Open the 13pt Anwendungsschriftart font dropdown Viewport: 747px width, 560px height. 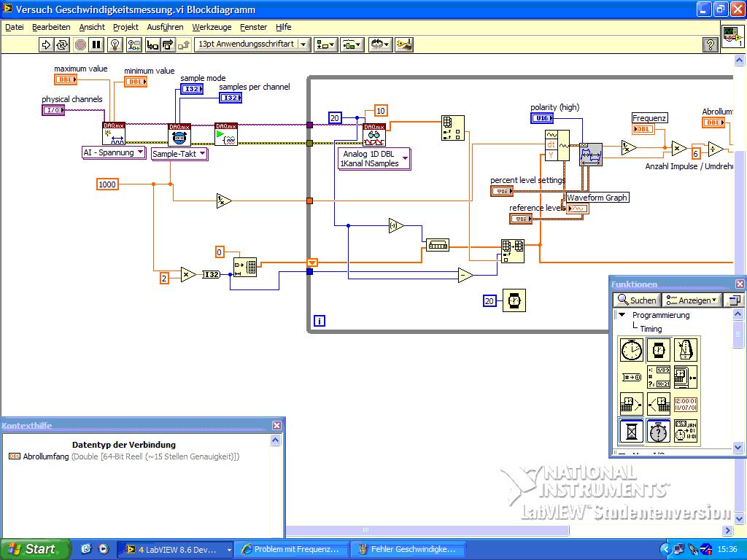252,44
